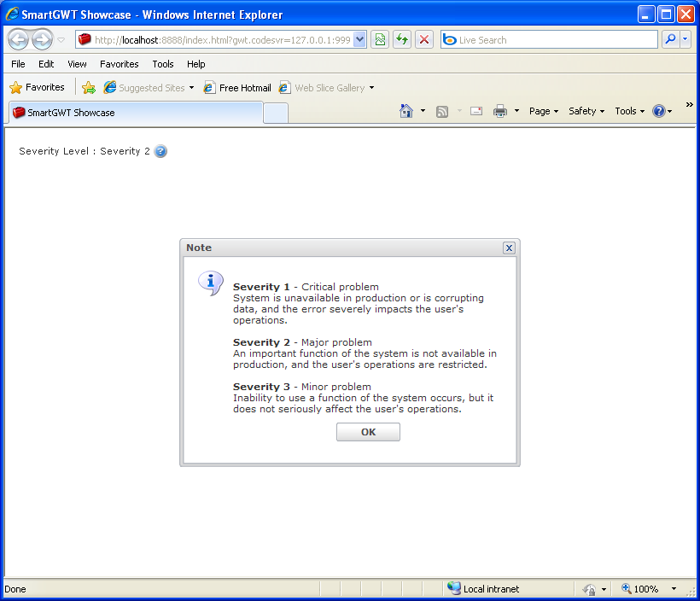The image size is (700, 601).
Task: Open a new blank tab
Action: (x=276, y=114)
